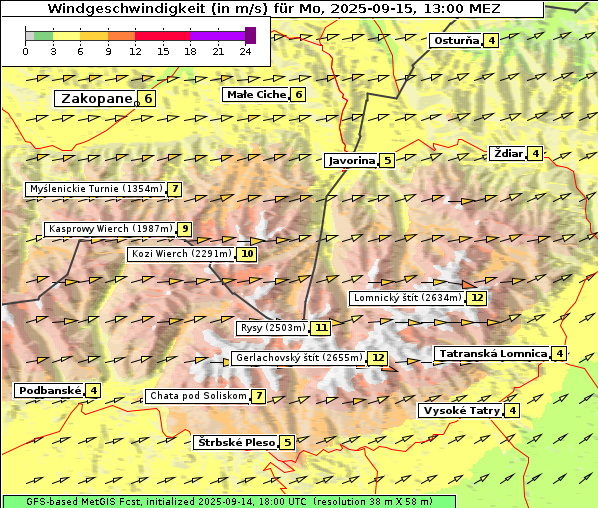Click the Osturňa wind value 4
Screen dimensions: 598x508
[x=492, y=40]
